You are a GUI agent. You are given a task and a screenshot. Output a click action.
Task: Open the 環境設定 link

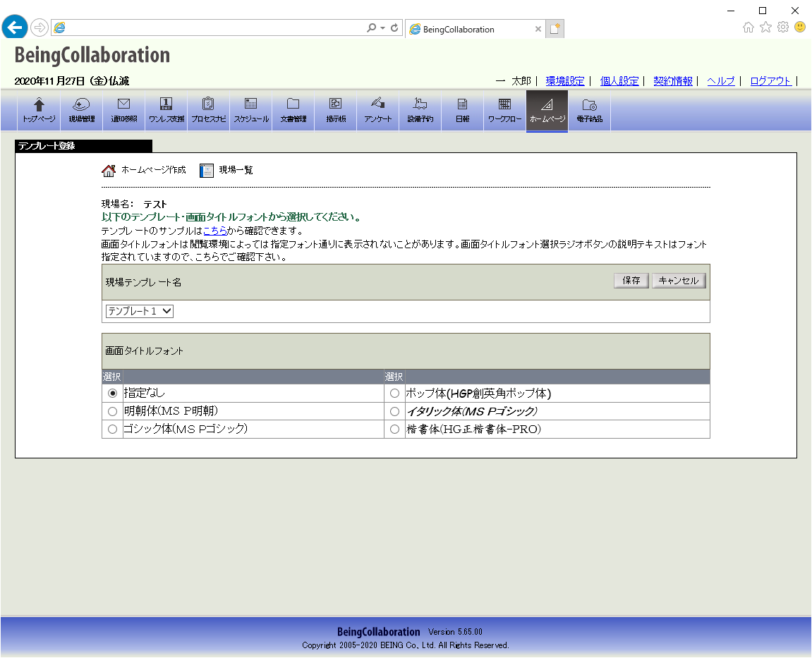(x=565, y=81)
